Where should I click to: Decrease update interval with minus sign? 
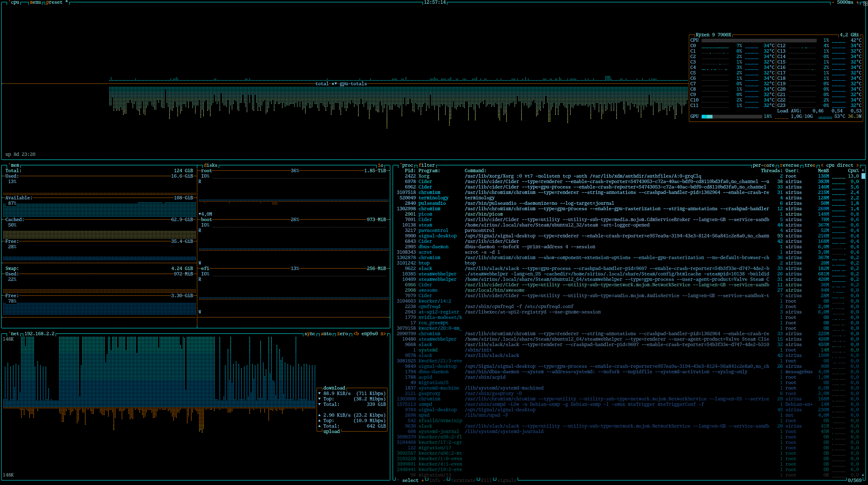coord(833,2)
